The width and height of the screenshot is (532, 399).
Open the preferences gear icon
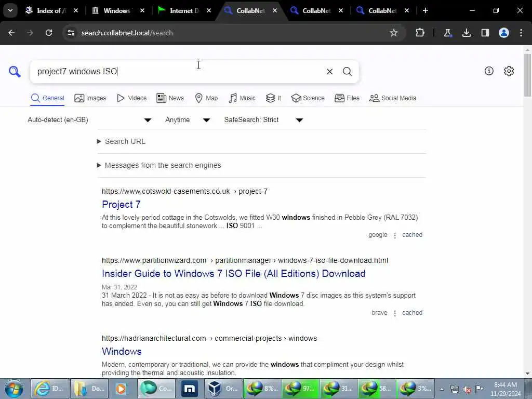(x=509, y=71)
